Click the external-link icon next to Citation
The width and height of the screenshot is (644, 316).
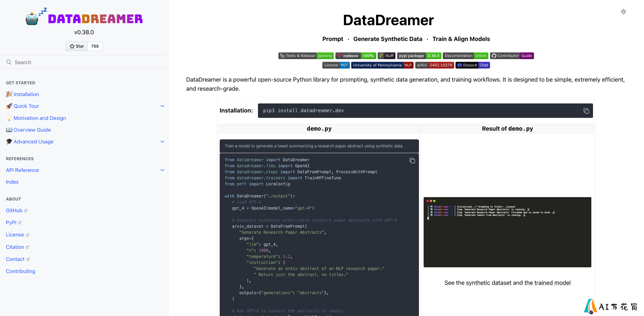pos(28,247)
